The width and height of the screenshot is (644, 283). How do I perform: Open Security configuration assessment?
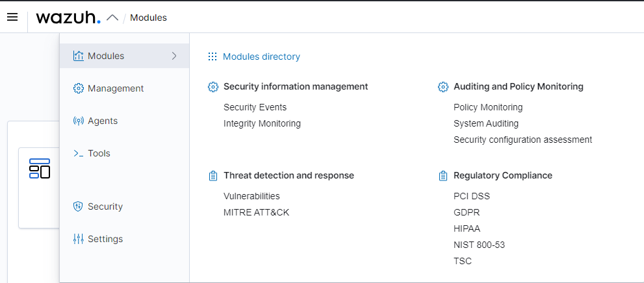point(522,140)
